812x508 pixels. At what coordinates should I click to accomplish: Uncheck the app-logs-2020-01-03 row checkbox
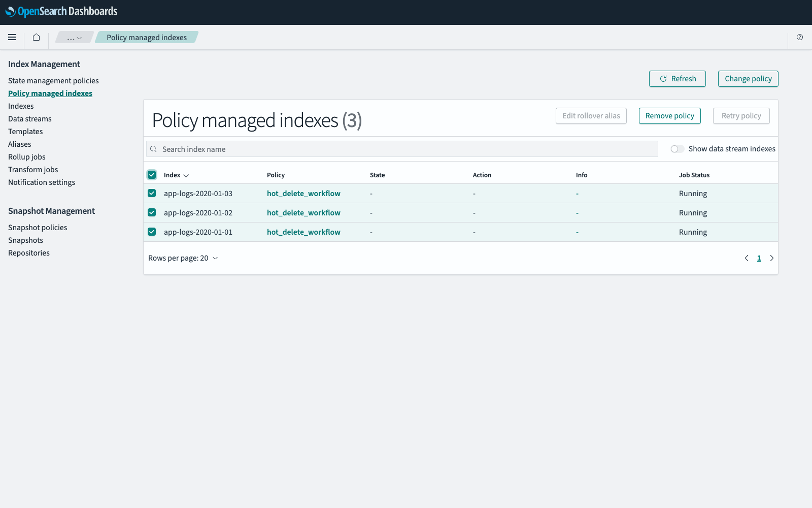[152, 193]
